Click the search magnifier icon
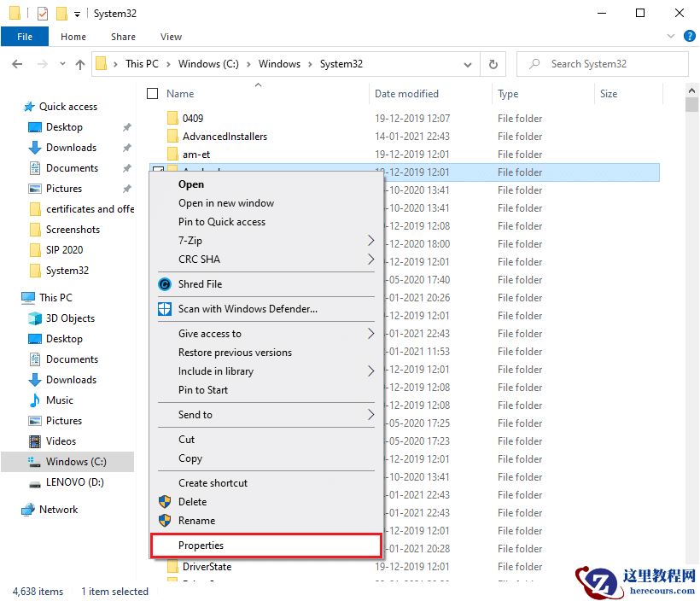Screen dimensions: 700x601 click(534, 64)
